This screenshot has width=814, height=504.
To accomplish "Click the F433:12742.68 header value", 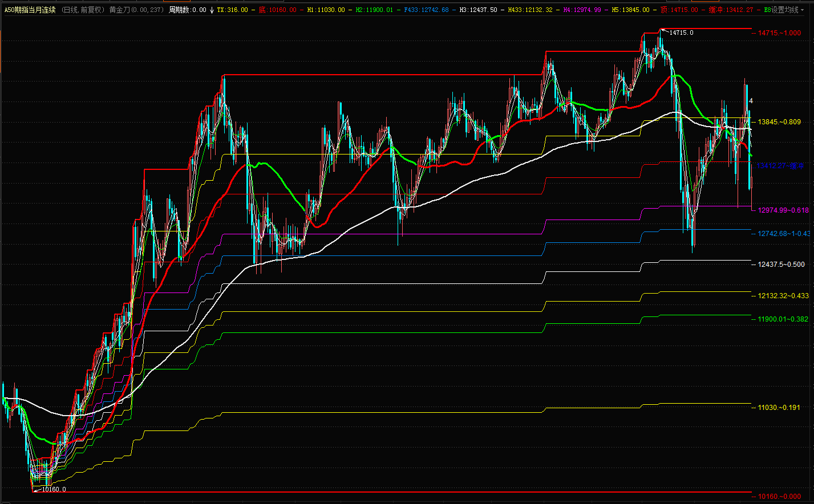I will (x=426, y=10).
